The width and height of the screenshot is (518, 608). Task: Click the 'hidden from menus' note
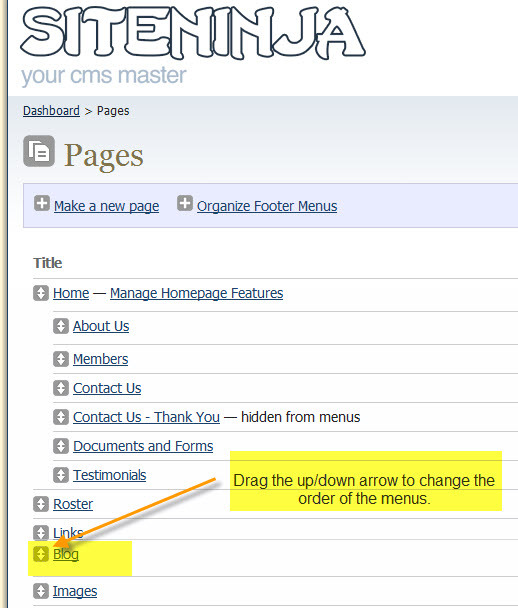pos(300,417)
